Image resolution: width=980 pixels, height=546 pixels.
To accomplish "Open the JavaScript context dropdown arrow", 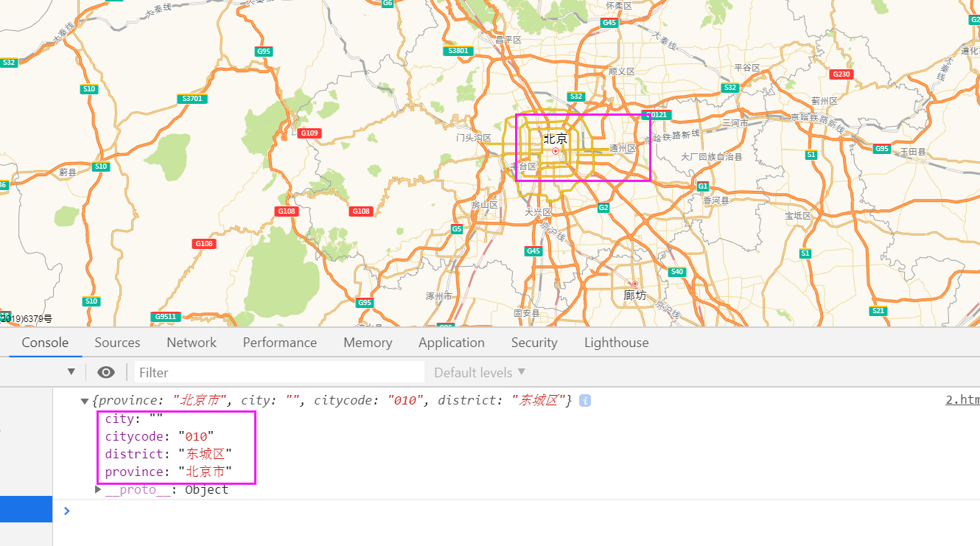I will [71, 372].
